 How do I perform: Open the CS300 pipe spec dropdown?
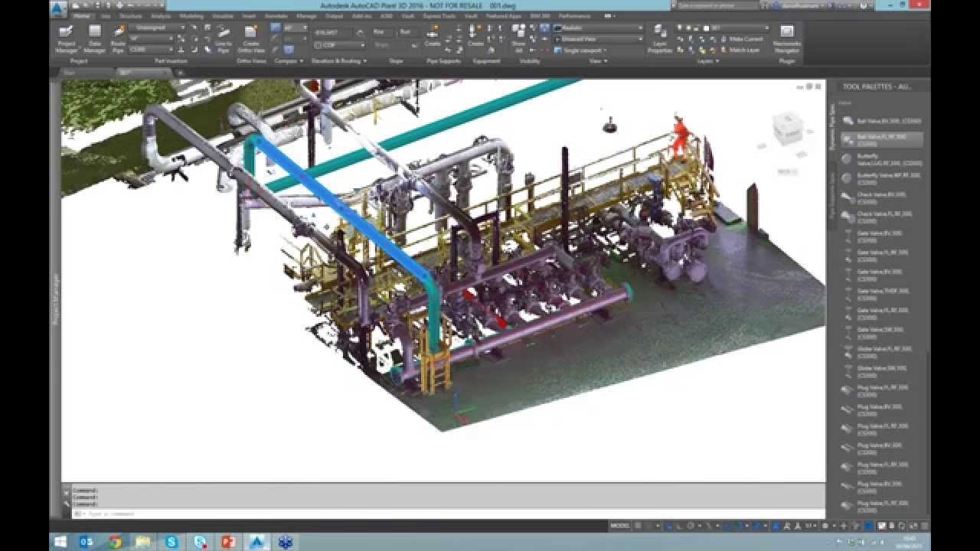[x=152, y=49]
